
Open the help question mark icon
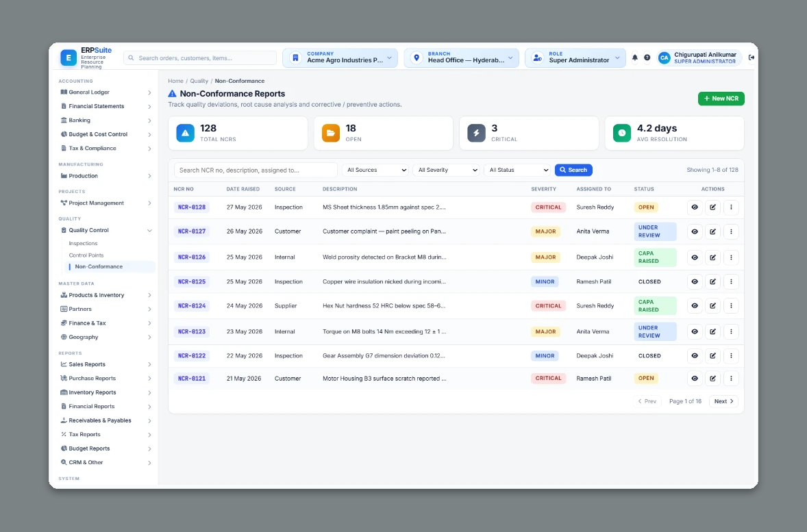coord(647,58)
